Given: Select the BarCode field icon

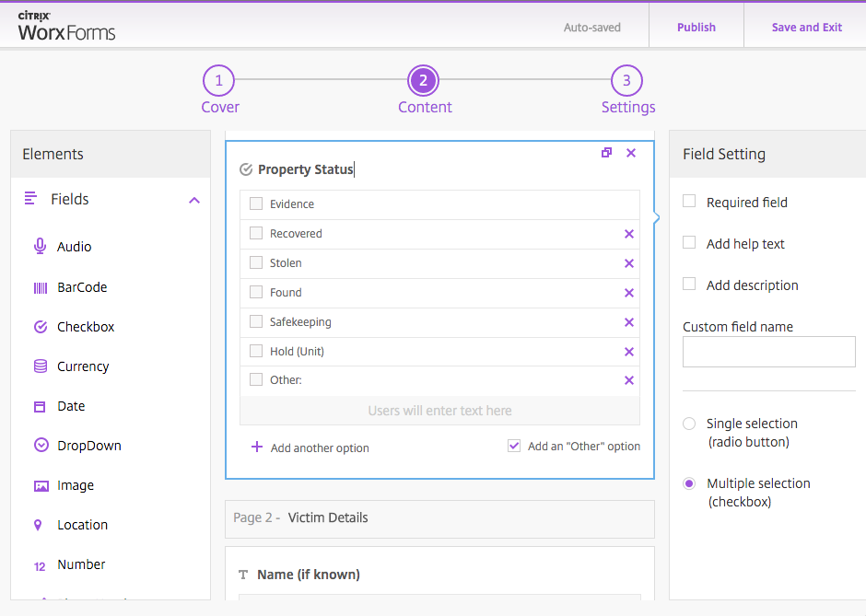Looking at the screenshot, I should [x=40, y=287].
